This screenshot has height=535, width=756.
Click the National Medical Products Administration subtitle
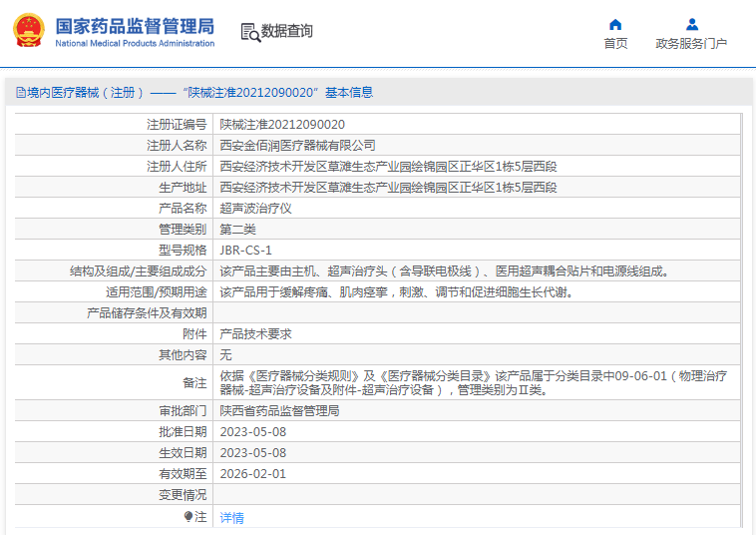coord(135,43)
